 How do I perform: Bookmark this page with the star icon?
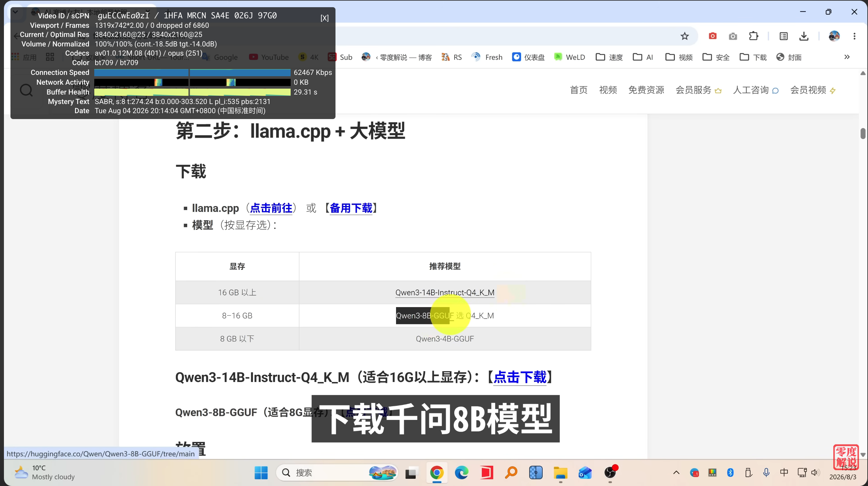(x=684, y=36)
